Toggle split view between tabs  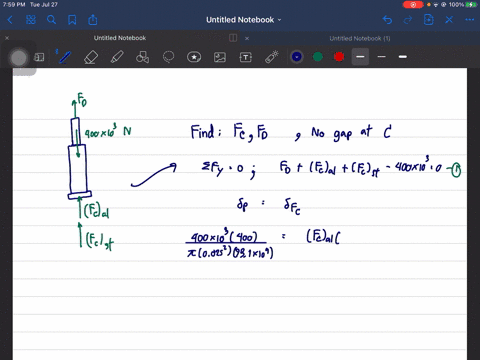(x=233, y=38)
